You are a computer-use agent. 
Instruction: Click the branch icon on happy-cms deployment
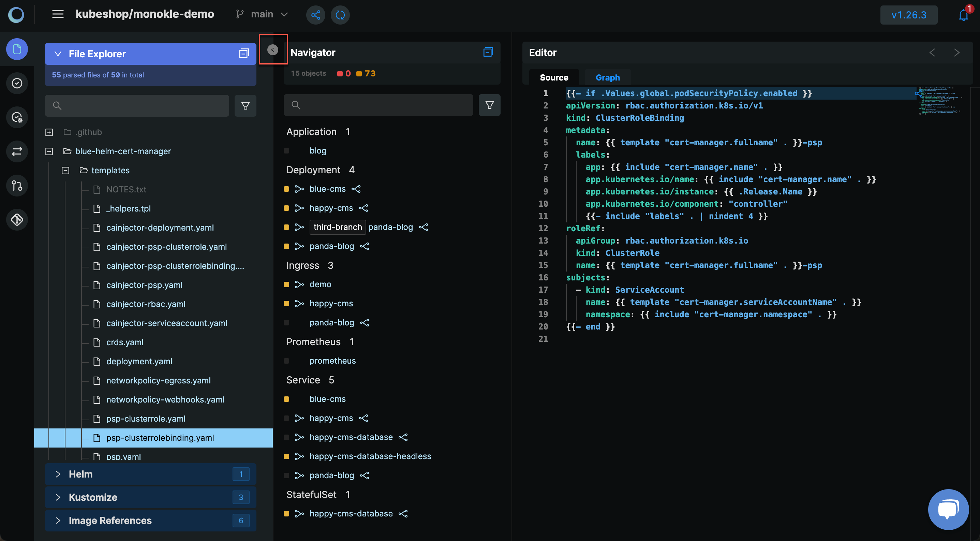pos(300,208)
